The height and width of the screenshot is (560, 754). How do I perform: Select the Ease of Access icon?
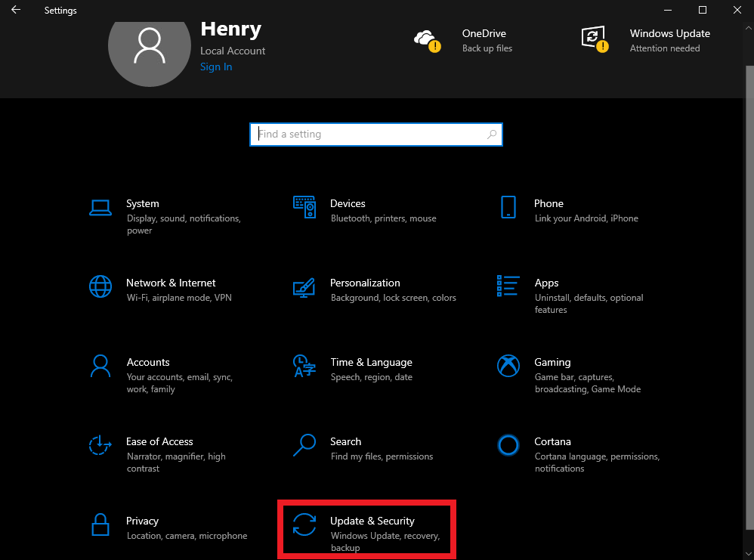(x=100, y=445)
